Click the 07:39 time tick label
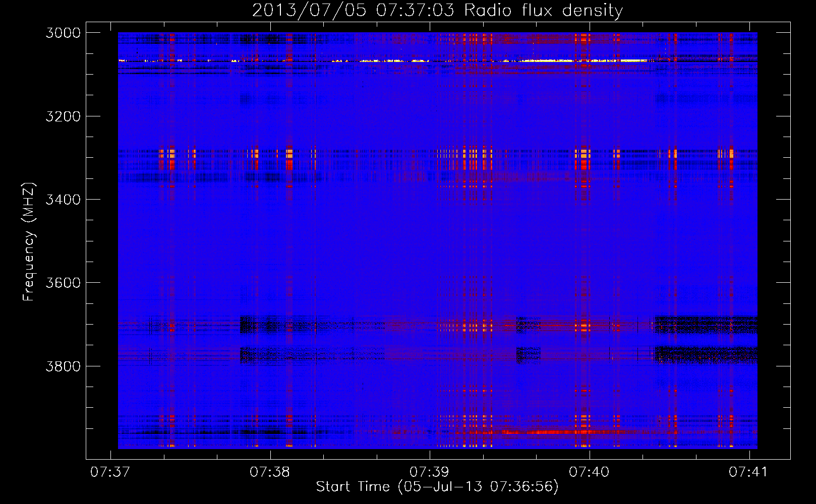816x504 pixels. coord(429,472)
